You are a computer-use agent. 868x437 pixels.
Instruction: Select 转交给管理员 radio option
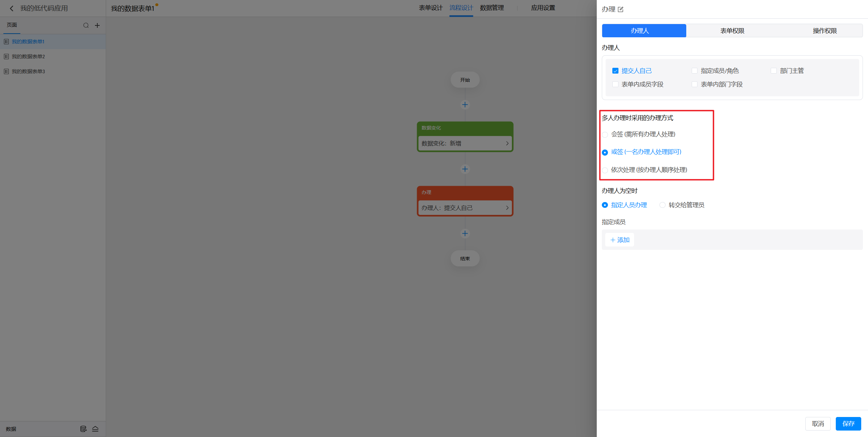tap(662, 205)
